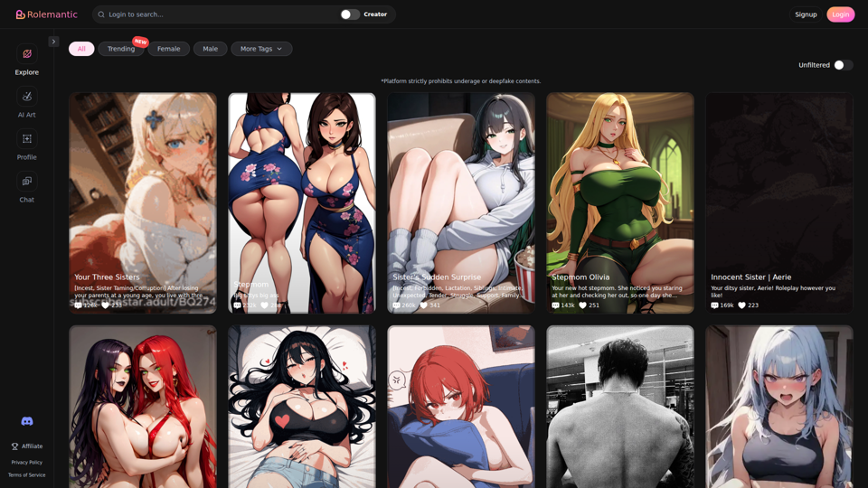
Task: Open the Innocent Sister | Aerie title
Action: [751, 277]
